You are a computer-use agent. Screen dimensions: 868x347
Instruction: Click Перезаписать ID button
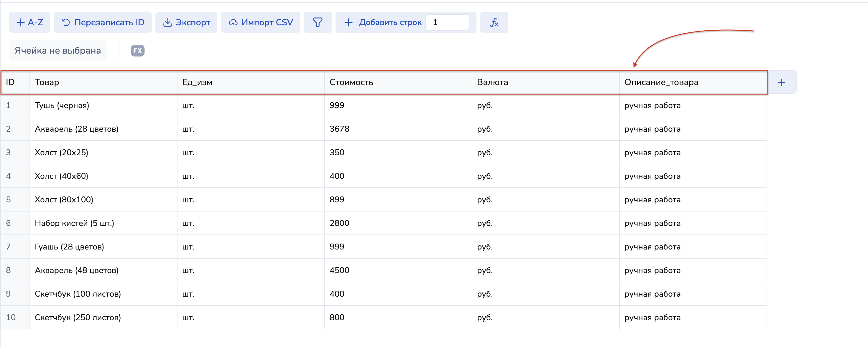coord(103,22)
